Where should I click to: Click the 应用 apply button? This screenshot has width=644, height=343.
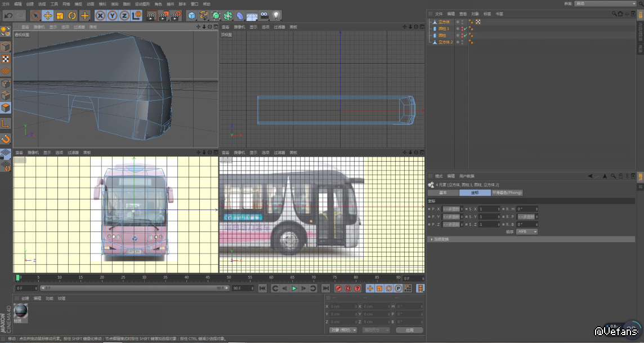click(x=409, y=330)
